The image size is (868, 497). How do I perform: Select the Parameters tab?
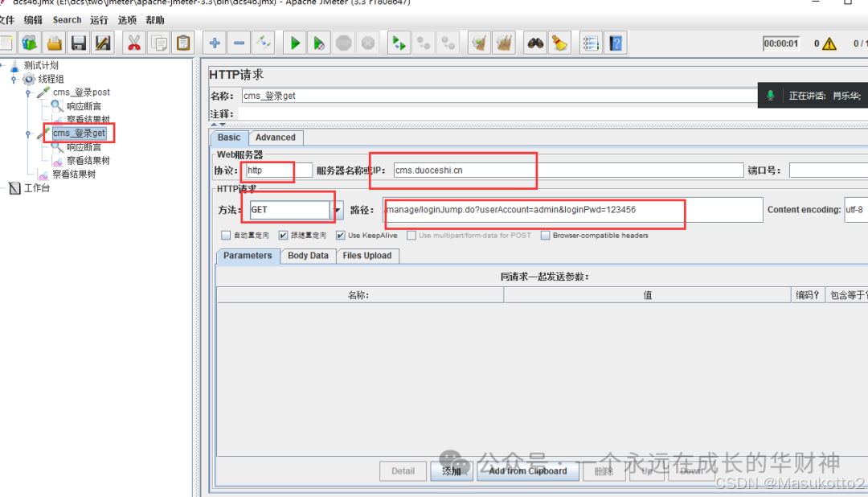(x=248, y=256)
